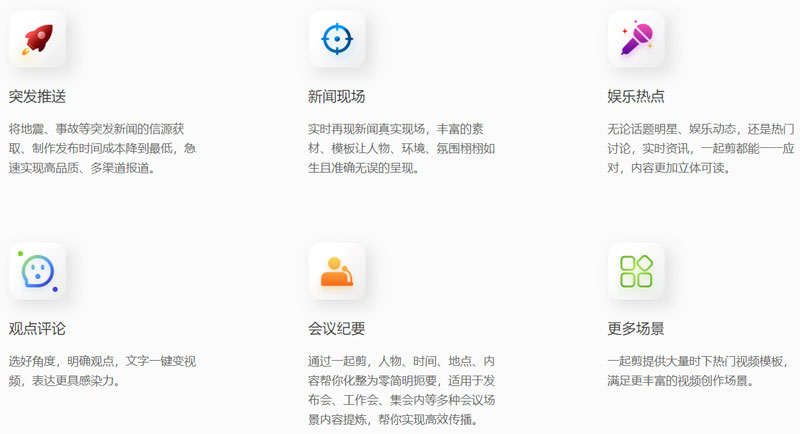
Task: Click the blue crosshair icon for 新闻现场
Action: 337,40
